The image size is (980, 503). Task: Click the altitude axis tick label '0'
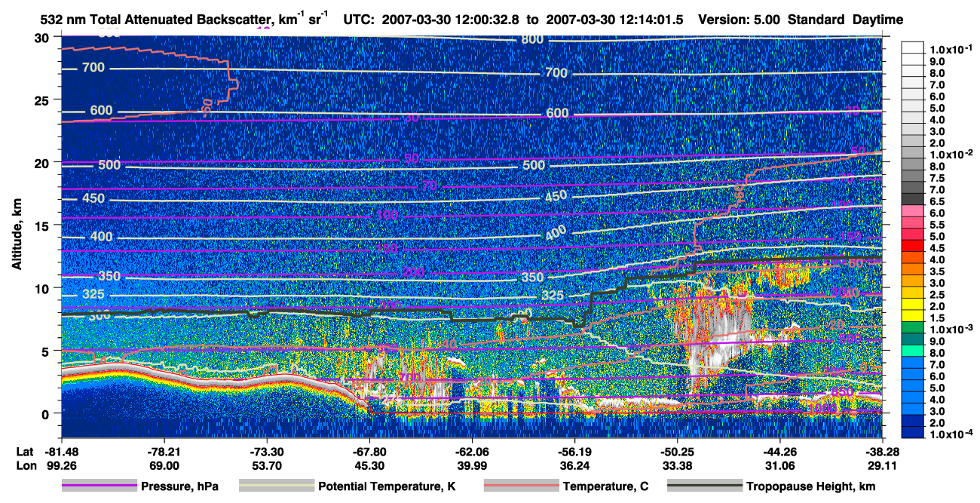coord(46,413)
